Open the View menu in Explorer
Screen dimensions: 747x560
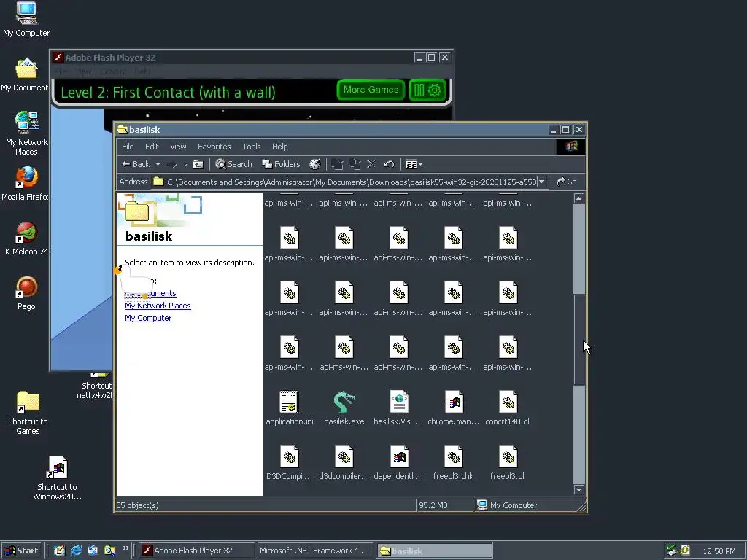pyautogui.click(x=178, y=147)
